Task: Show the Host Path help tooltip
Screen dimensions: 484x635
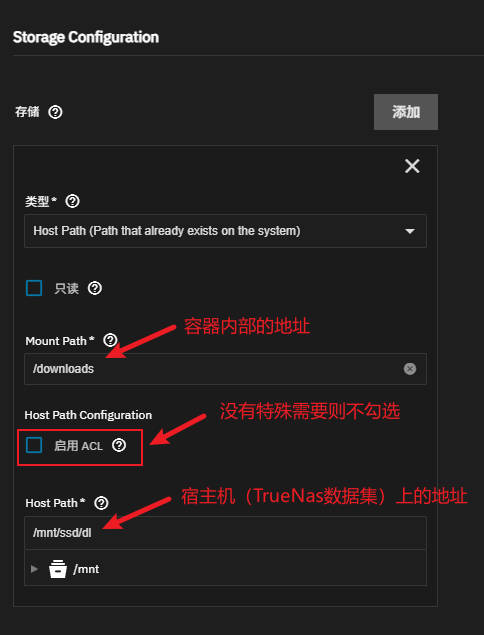Action: point(101,503)
